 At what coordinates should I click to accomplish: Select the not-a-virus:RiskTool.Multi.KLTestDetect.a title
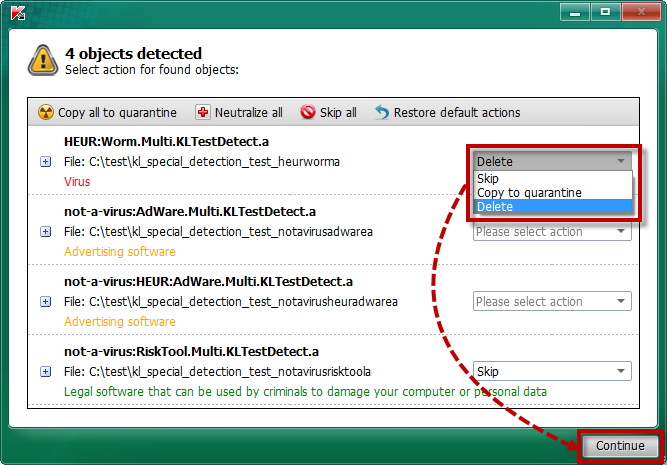191,352
